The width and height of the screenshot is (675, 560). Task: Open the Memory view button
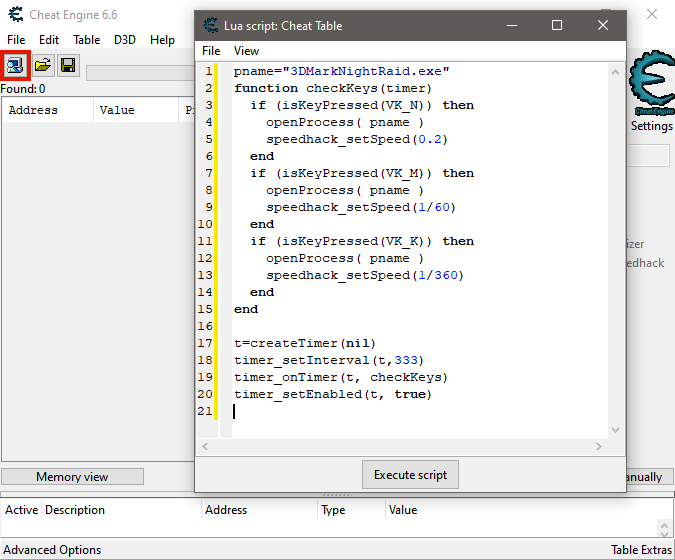pos(72,477)
